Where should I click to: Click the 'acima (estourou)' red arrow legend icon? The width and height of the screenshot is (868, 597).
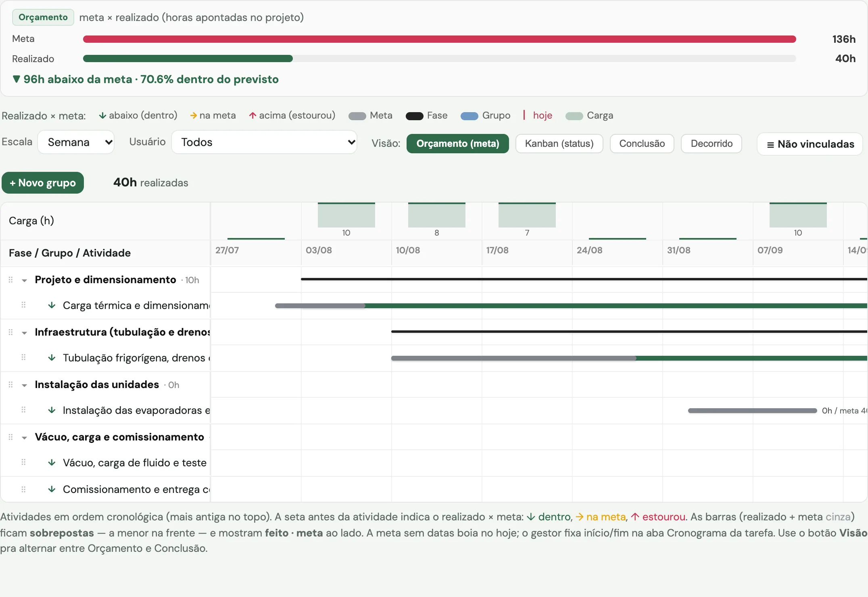253,115
